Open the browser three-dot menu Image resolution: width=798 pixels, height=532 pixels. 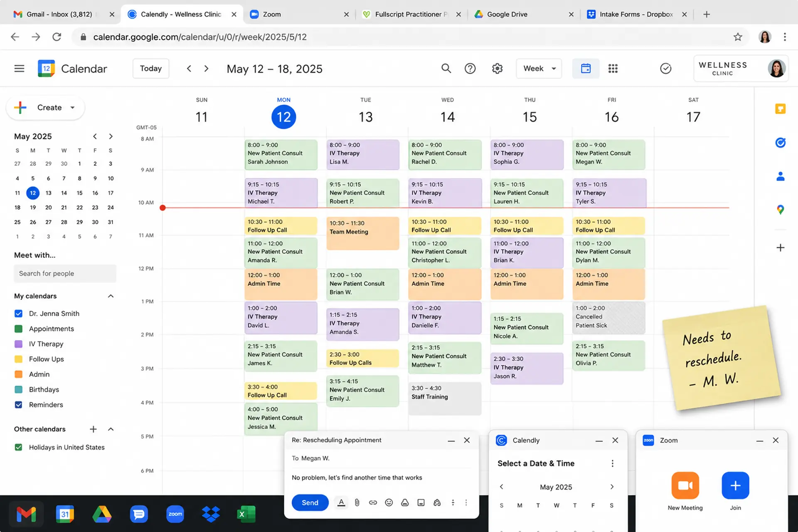click(785, 37)
